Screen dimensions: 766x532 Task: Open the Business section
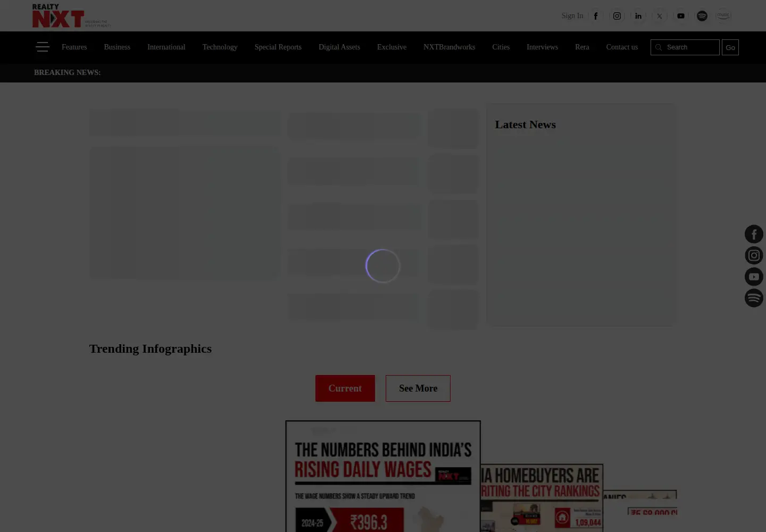tap(117, 47)
